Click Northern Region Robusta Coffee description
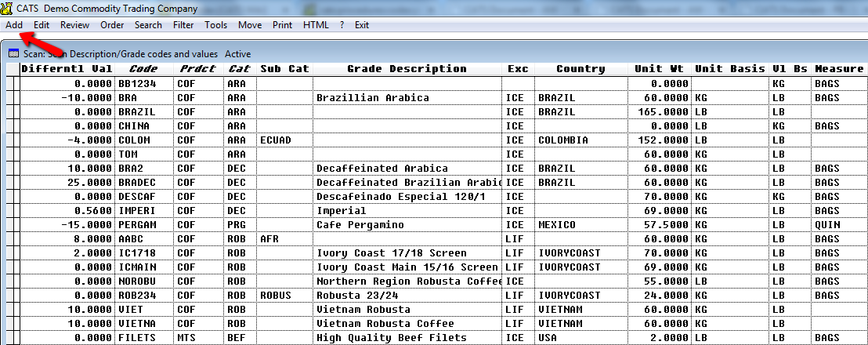The height and width of the screenshot is (345, 868). click(x=408, y=281)
